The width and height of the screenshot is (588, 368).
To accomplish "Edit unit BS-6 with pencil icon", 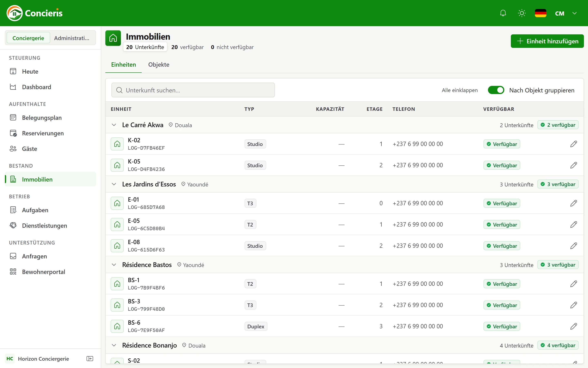I will pos(574,326).
